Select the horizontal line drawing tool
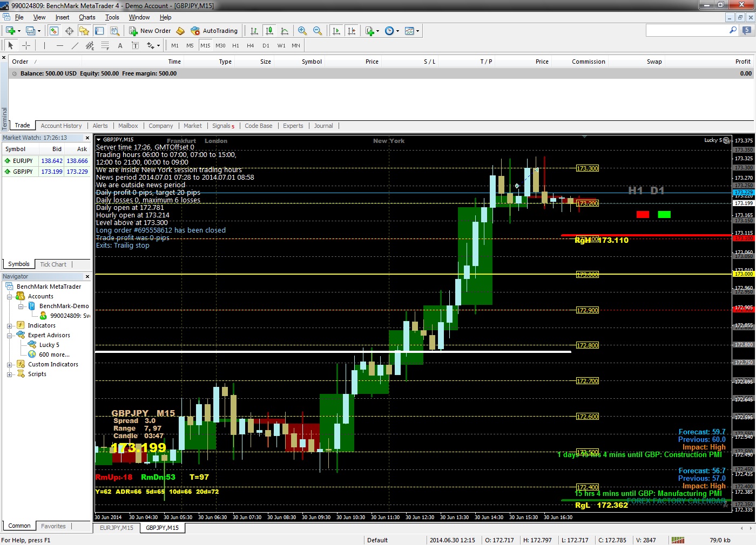Screen dimensions: 756x545 pos(59,45)
